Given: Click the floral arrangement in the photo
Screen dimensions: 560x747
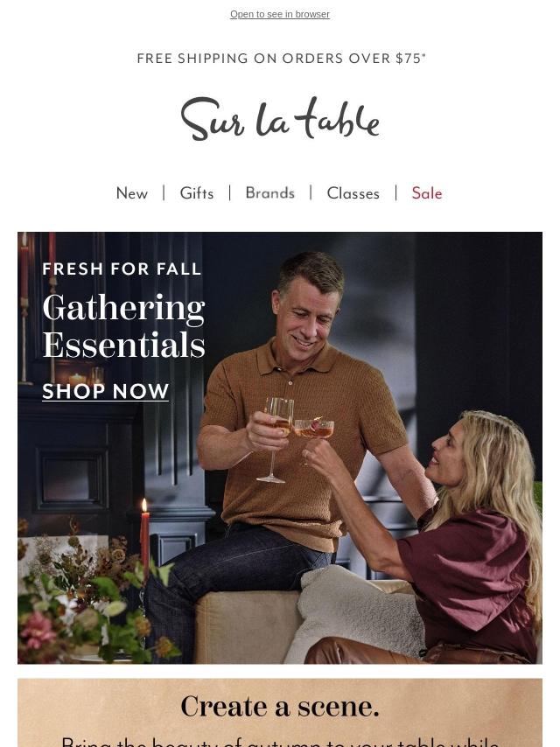Looking at the screenshot, I should click(x=90, y=600).
